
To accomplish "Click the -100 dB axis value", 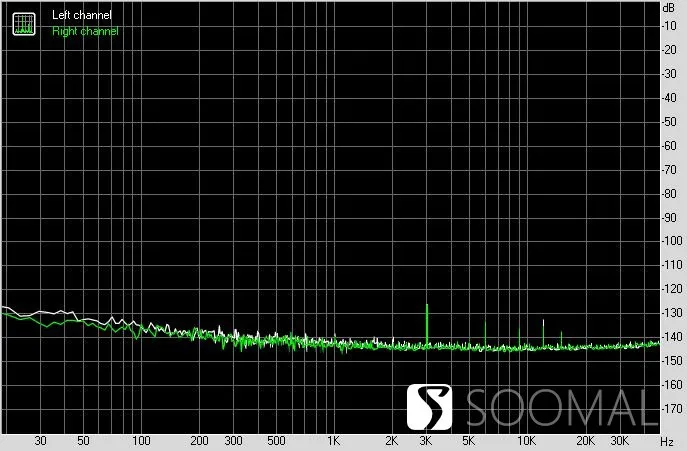I will click(x=672, y=241).
